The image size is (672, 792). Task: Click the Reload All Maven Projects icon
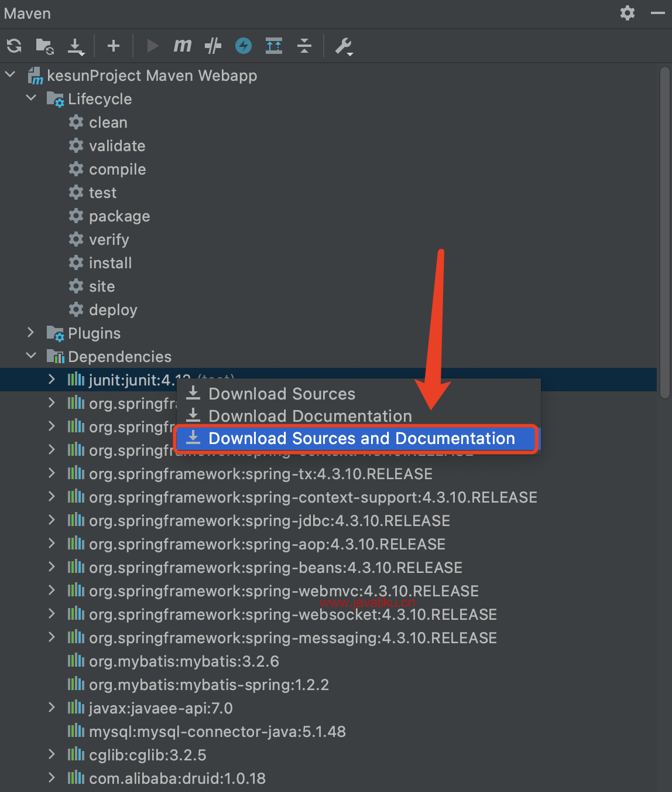14,46
